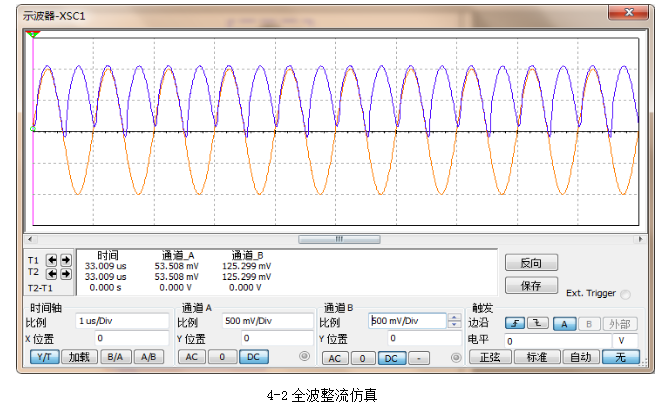Move cursor T1 right with arrow

tap(66, 260)
